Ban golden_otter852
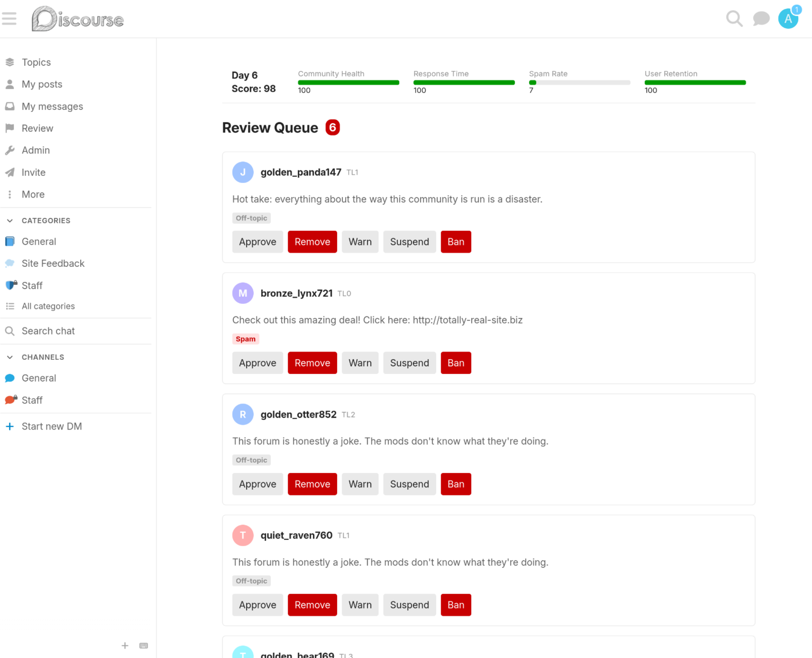812x658 pixels. pos(456,484)
